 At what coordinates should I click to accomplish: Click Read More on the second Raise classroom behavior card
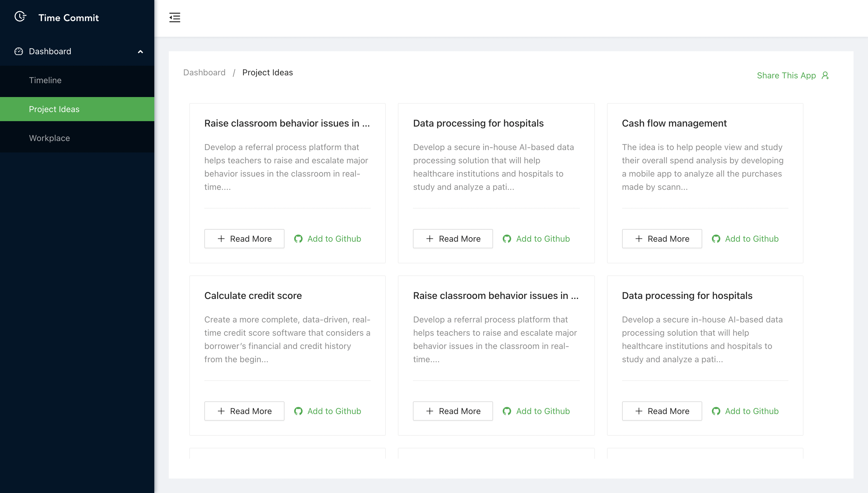(453, 411)
